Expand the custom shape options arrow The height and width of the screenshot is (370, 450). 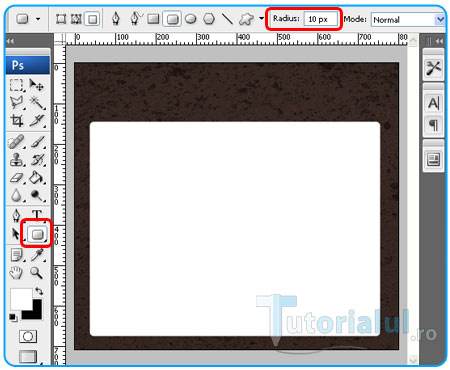261,19
